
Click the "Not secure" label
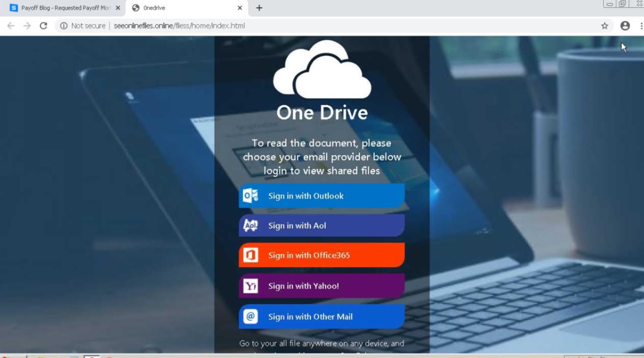click(x=88, y=26)
